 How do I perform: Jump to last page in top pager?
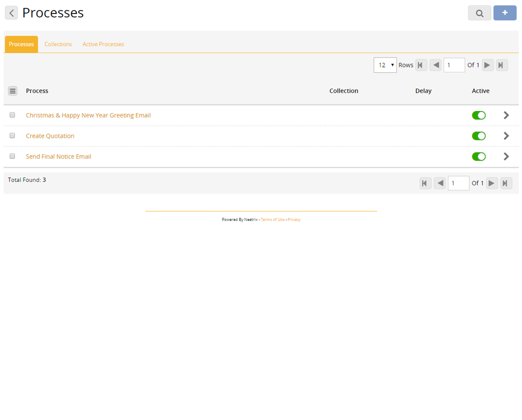tap(502, 65)
